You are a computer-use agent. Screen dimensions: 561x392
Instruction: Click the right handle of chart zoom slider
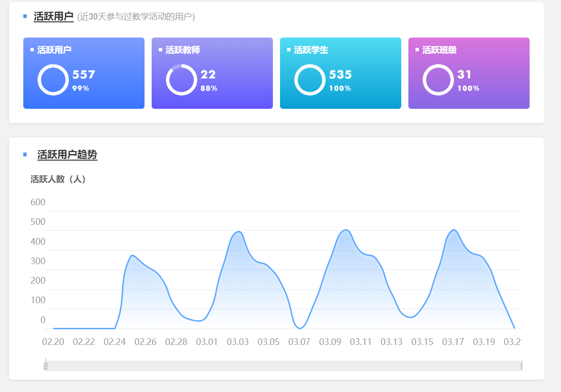point(522,365)
